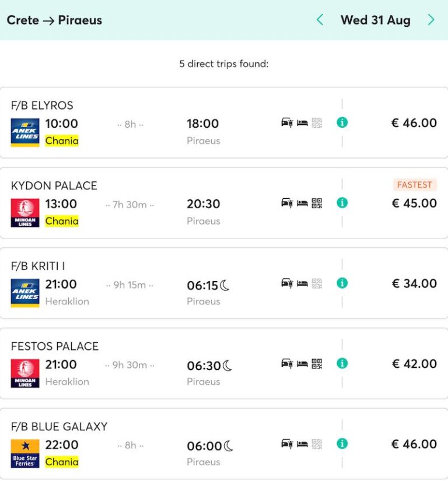Go to the previous day using the left chevron
The height and width of the screenshot is (481, 448).
coord(320,19)
